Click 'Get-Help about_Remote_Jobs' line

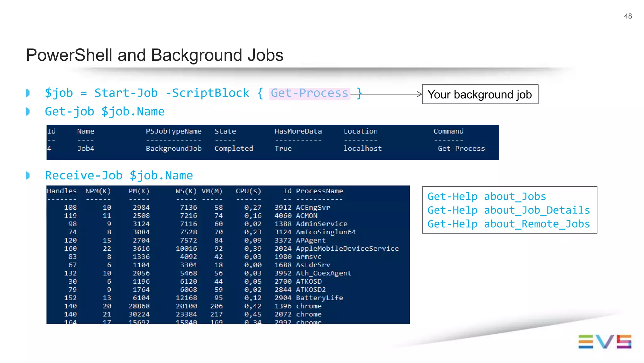(508, 224)
